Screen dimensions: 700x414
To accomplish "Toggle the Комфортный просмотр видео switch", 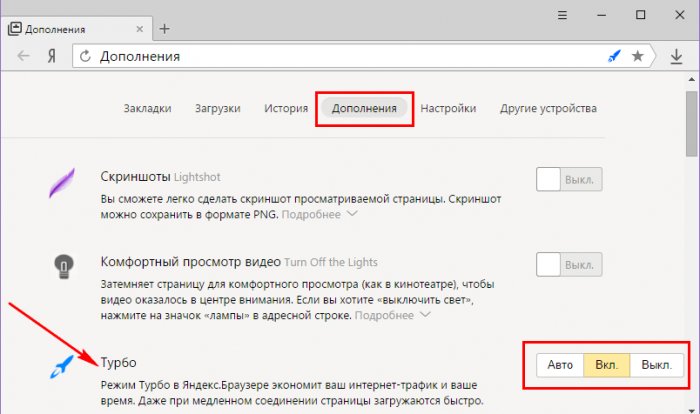I will click(x=569, y=264).
